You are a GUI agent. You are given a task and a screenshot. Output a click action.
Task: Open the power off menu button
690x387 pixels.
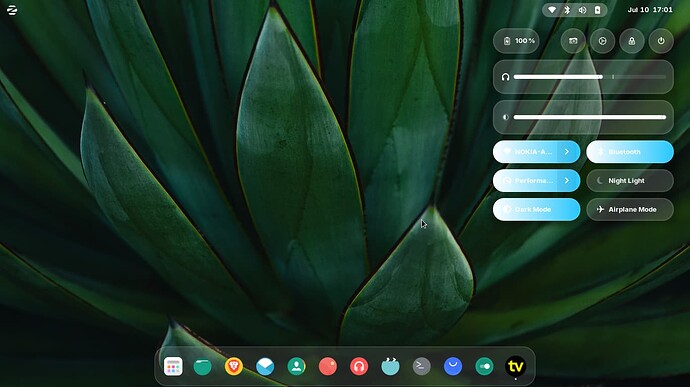[x=661, y=41]
